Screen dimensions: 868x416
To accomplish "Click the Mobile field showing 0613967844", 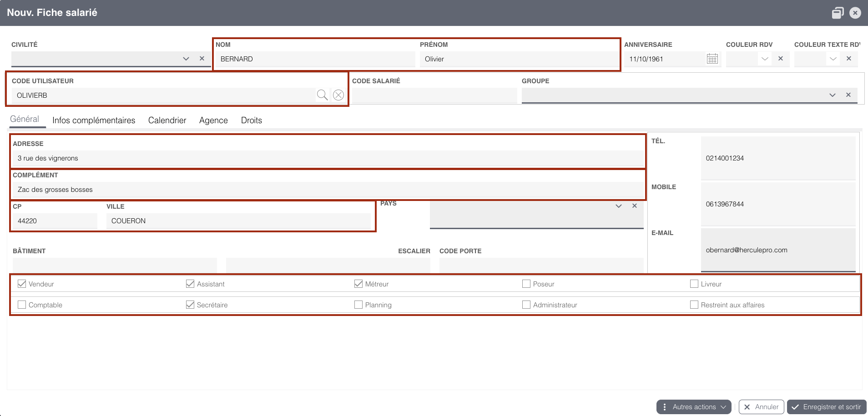I will point(778,204).
